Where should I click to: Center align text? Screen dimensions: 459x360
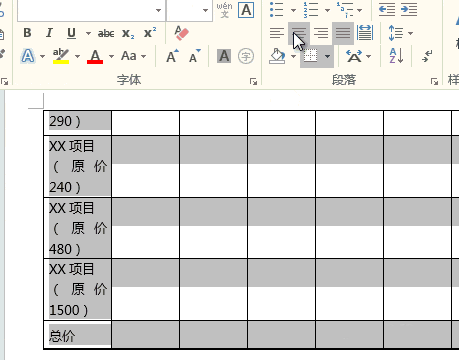pos(299,33)
